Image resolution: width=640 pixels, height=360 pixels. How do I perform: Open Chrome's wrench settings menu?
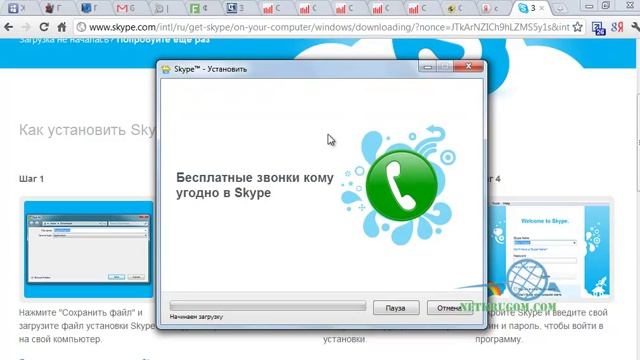tap(635, 27)
